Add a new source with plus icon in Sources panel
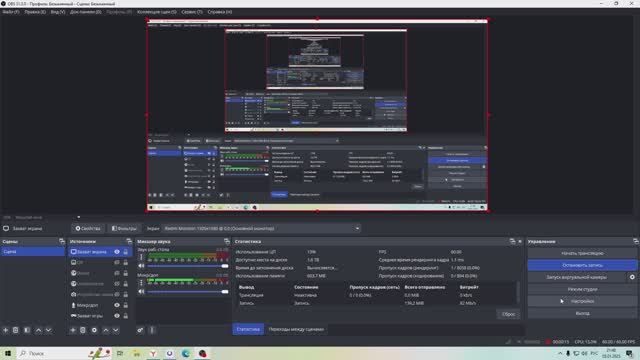640x360 pixels. (73, 330)
